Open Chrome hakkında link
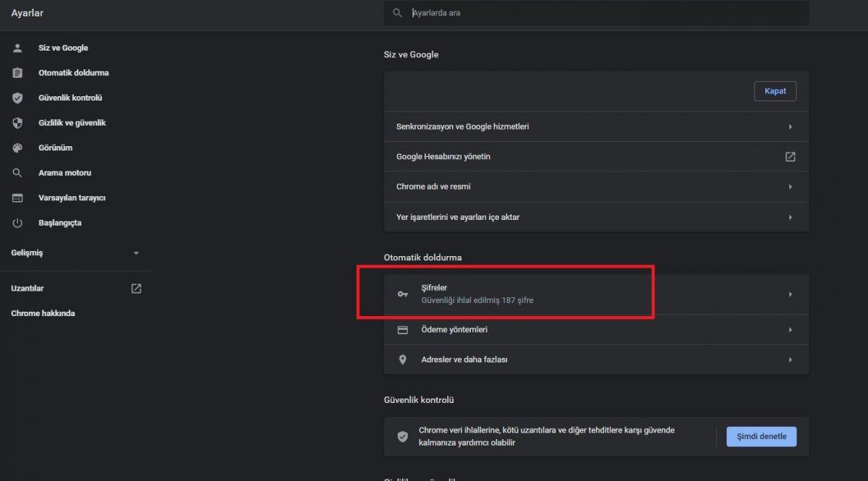The height and width of the screenshot is (481, 868). 43,313
